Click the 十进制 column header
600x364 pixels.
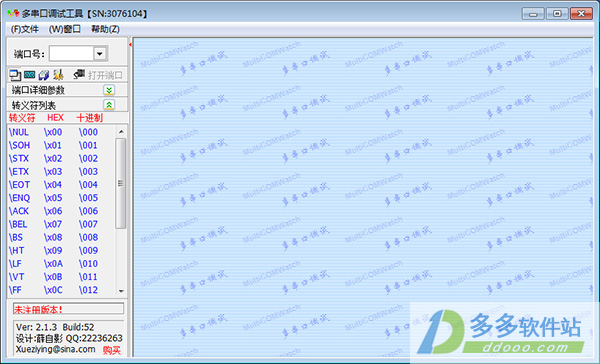point(90,118)
